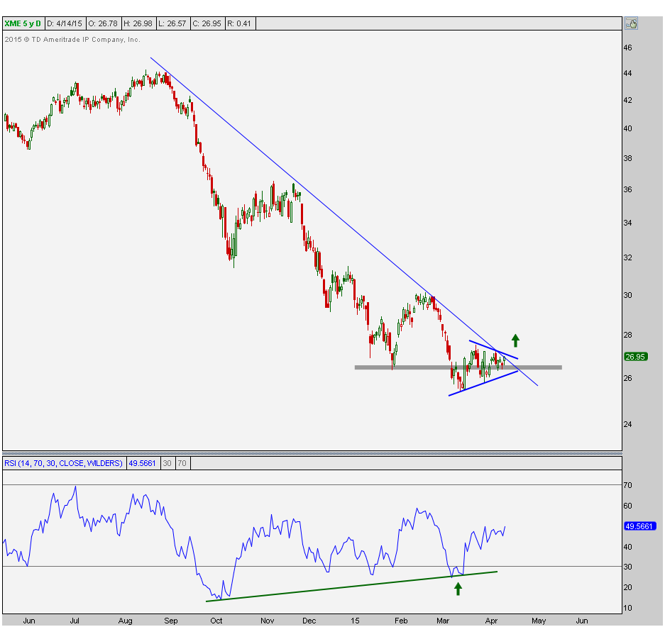The height and width of the screenshot is (644, 665).
Task: Select the 38 price axis label
Action: coord(627,158)
